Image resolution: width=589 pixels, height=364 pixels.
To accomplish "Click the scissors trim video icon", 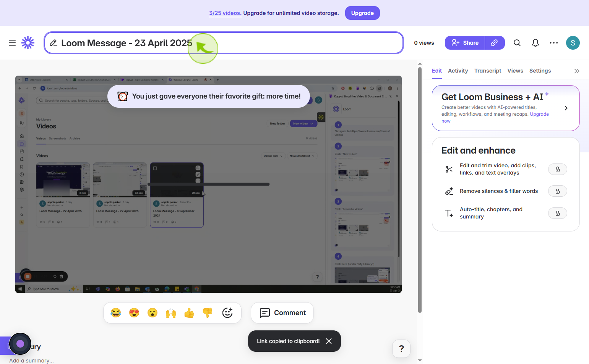I will point(449,169).
